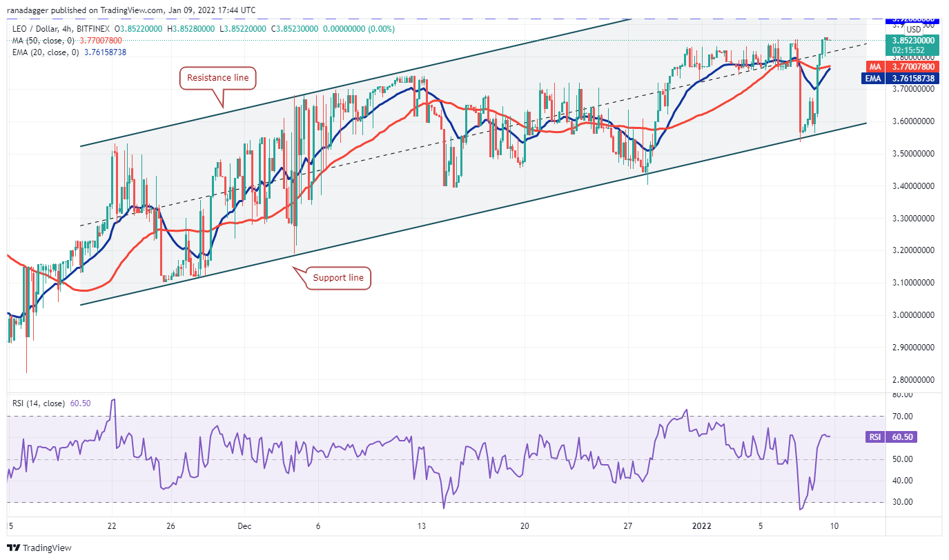Screen dimensions: 949x560
Task: Click the USD currency label
Action: (913, 30)
